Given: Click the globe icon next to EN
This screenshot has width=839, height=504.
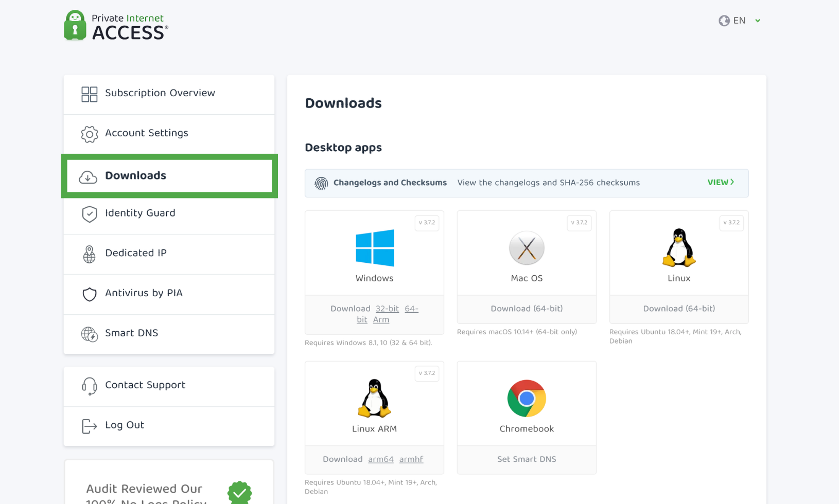Looking at the screenshot, I should [724, 21].
